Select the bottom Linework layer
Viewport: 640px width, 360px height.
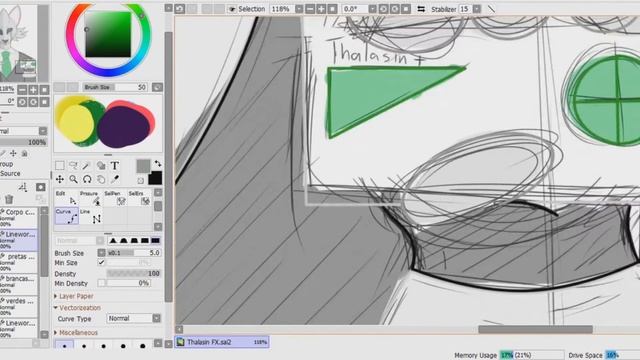(x=19, y=328)
